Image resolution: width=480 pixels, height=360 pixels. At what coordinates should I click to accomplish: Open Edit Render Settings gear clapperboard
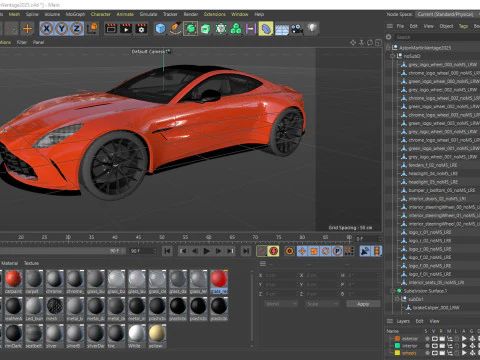(x=141, y=29)
